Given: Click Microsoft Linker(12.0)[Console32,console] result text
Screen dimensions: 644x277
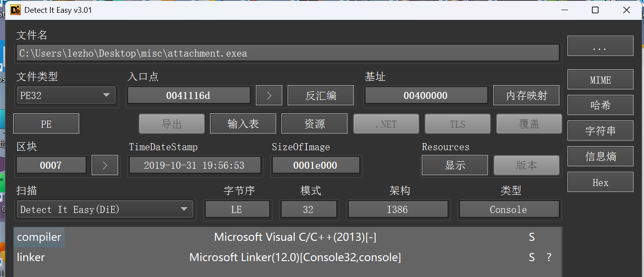Looking at the screenshot, I should pyautogui.click(x=295, y=257).
